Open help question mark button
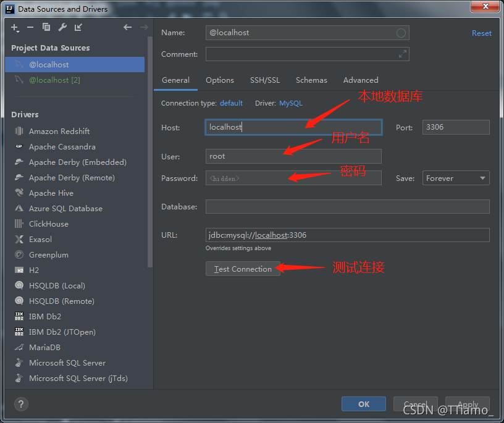This screenshot has width=504, height=423. 21,404
